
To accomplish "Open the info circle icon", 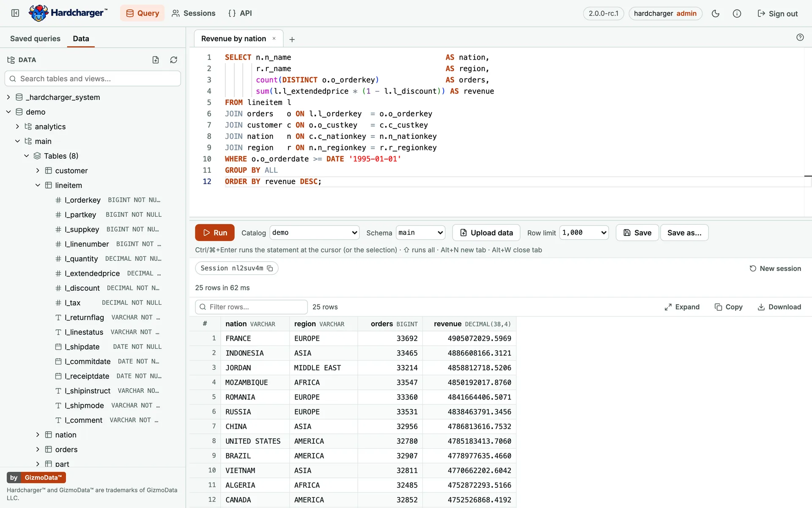I will click(x=737, y=14).
